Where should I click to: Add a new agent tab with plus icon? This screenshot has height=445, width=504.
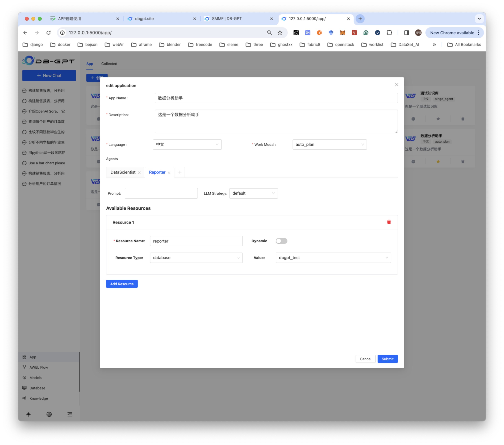click(180, 172)
